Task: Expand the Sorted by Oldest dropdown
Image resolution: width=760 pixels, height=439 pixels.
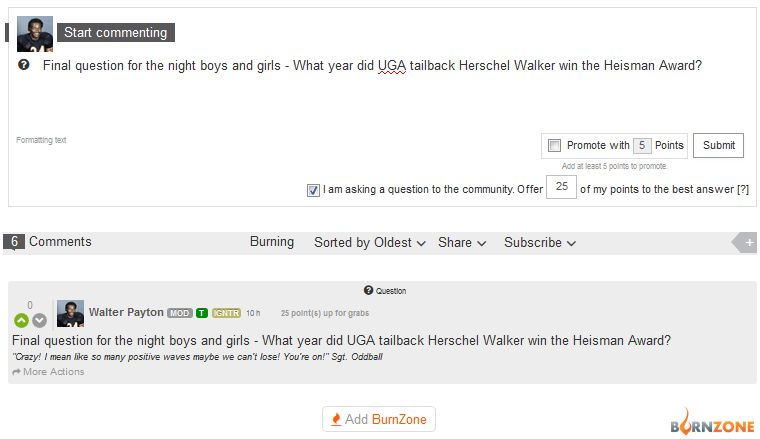Action: (370, 242)
